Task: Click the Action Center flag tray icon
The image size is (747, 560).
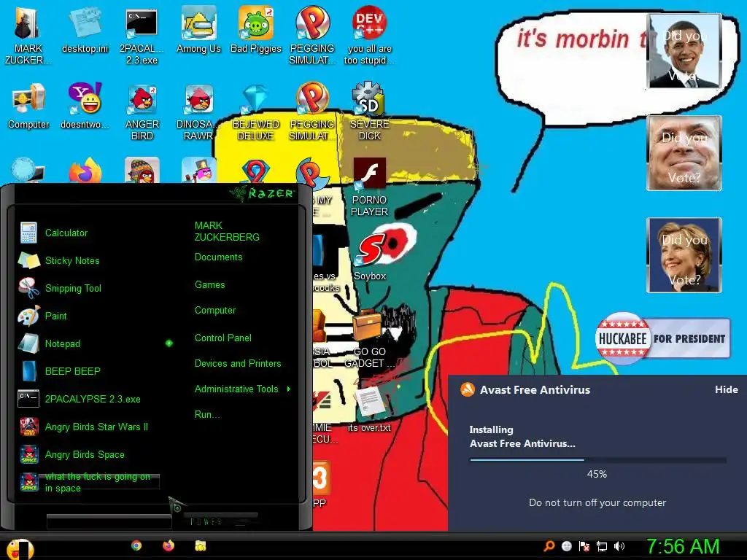Action: [584, 546]
